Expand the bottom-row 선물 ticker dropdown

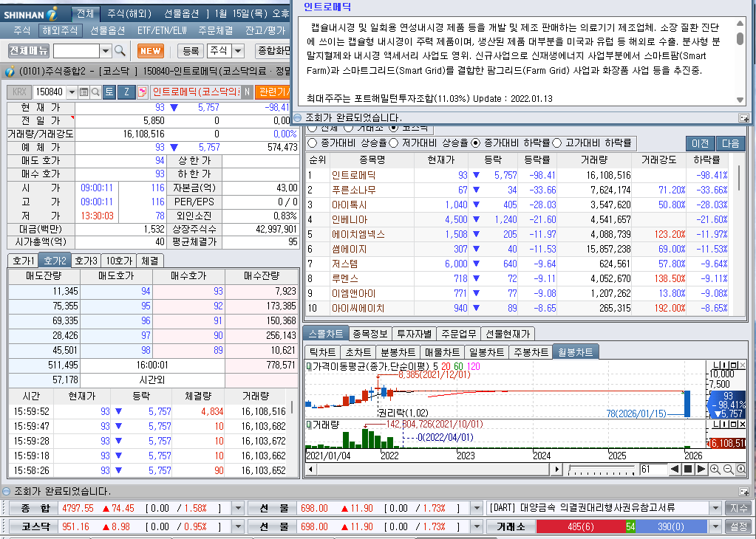tap(477, 526)
